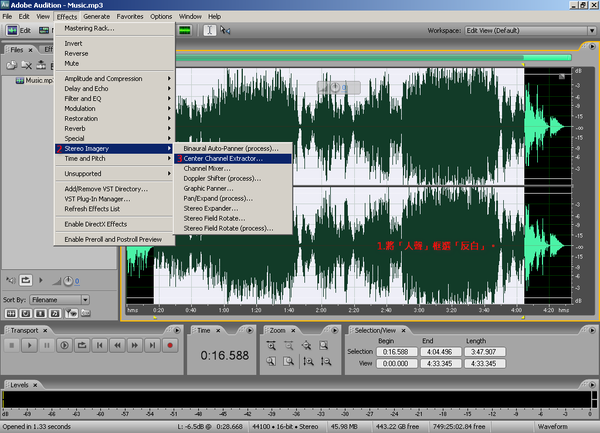
Task: Click View End field 4:33.345
Action: tap(440, 363)
